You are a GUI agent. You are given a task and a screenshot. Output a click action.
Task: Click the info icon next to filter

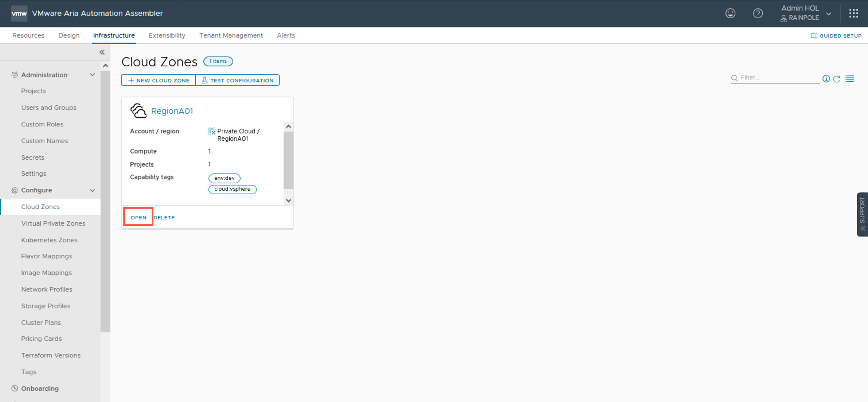pyautogui.click(x=826, y=79)
